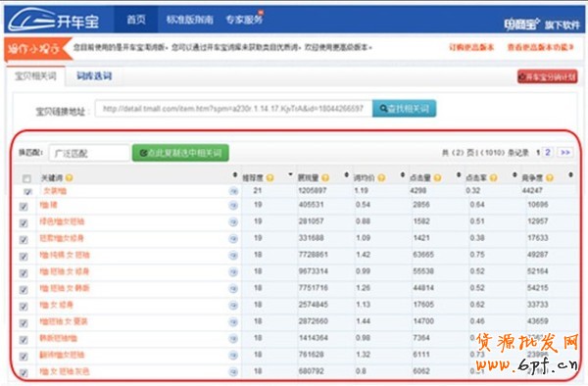
Task: Click help icon beside 点击量 column header
Action: (x=437, y=177)
